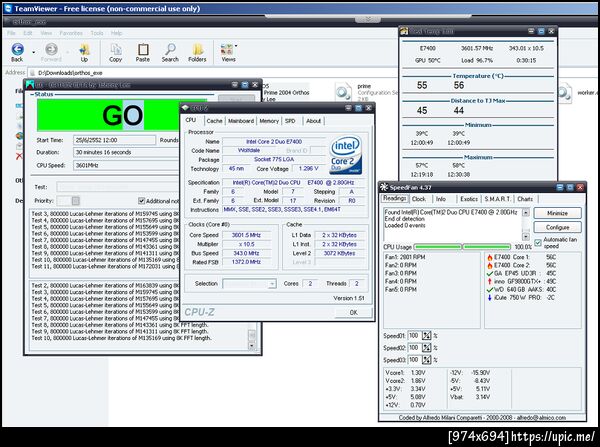The height and width of the screenshot is (447, 600).
Task: Open the SpeedFan Charts tab
Action: pos(525,199)
